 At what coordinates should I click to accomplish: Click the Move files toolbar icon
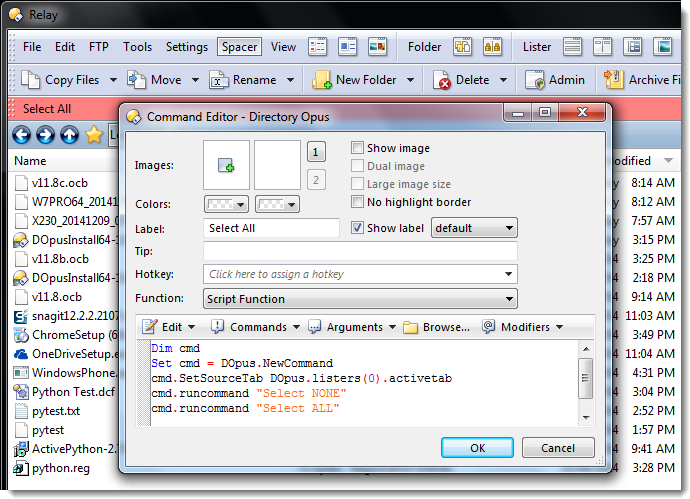click(136, 80)
